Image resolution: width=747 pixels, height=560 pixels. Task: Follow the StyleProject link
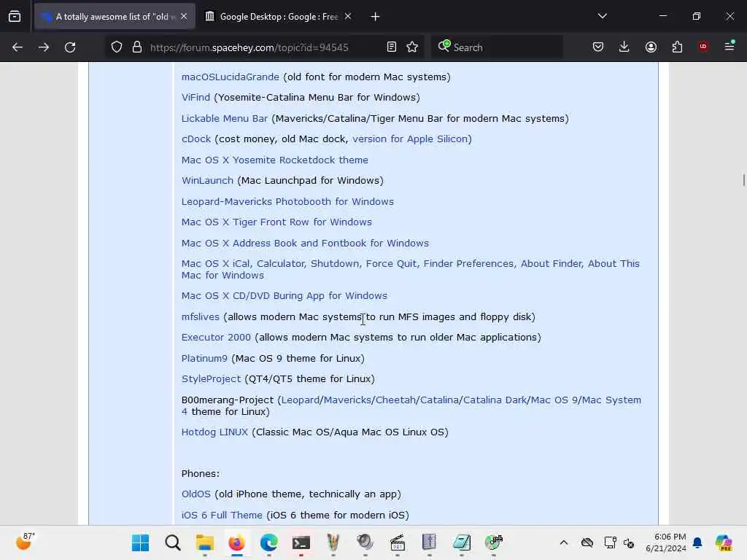click(x=211, y=379)
